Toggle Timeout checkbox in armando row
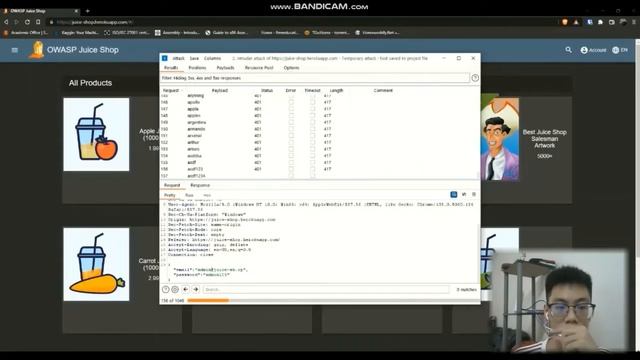Viewport: 640px width, 360px height. pos(312,129)
